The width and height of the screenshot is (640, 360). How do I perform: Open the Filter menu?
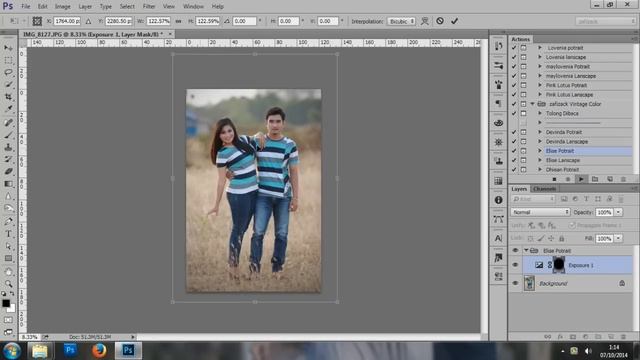tap(149, 7)
